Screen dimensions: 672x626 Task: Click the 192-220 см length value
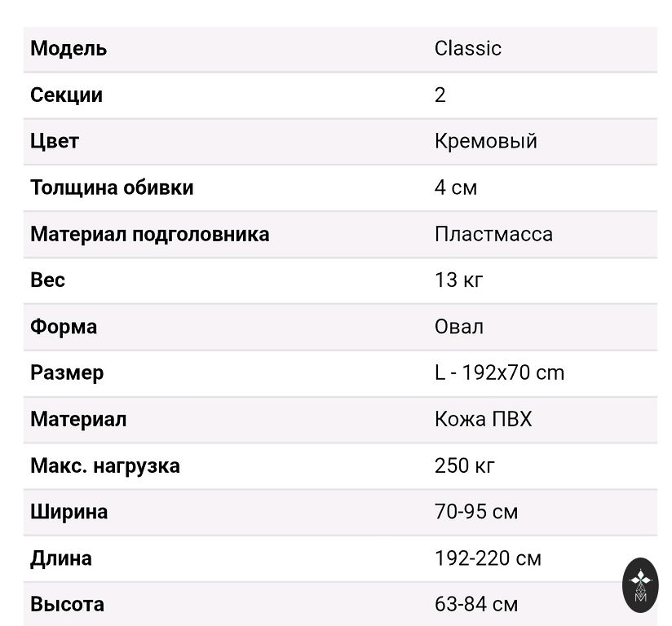pyautogui.click(x=488, y=558)
